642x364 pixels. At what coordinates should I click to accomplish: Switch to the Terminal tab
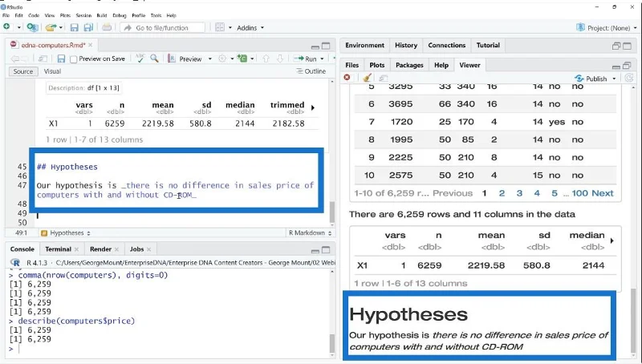pyautogui.click(x=58, y=249)
